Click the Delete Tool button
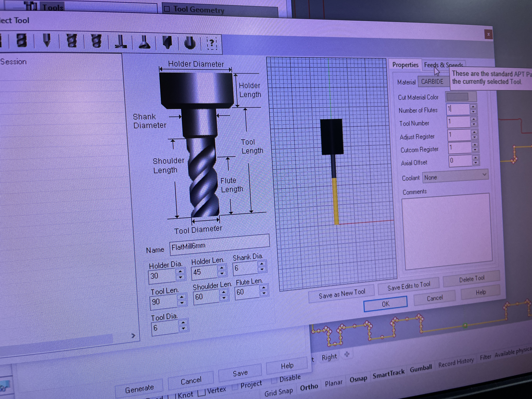Image resolution: width=532 pixels, height=399 pixels. (471, 279)
